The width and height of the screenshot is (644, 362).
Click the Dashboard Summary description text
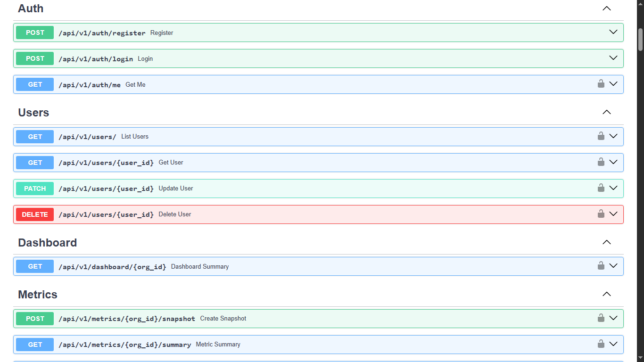coord(200,267)
